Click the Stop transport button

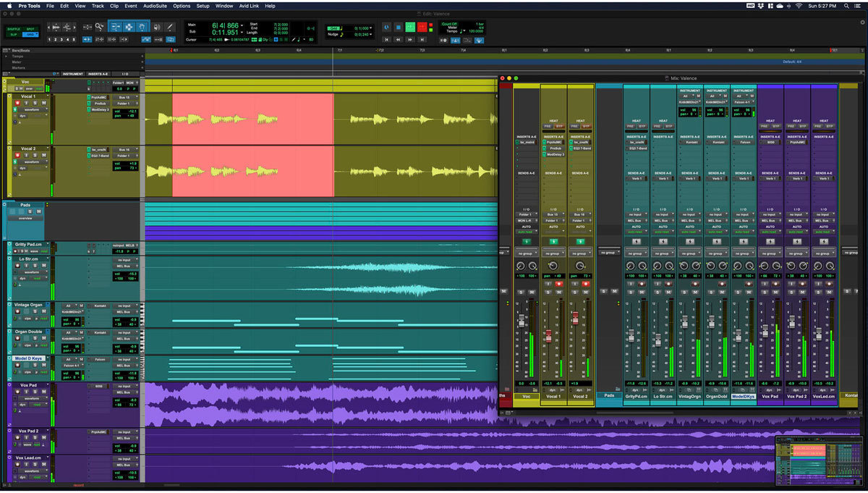pyautogui.click(x=398, y=28)
